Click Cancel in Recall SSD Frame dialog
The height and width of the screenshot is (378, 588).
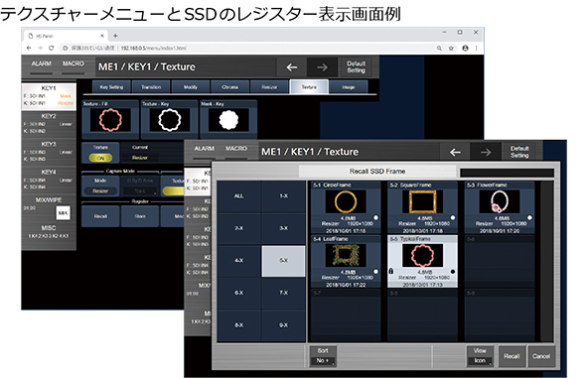(541, 356)
